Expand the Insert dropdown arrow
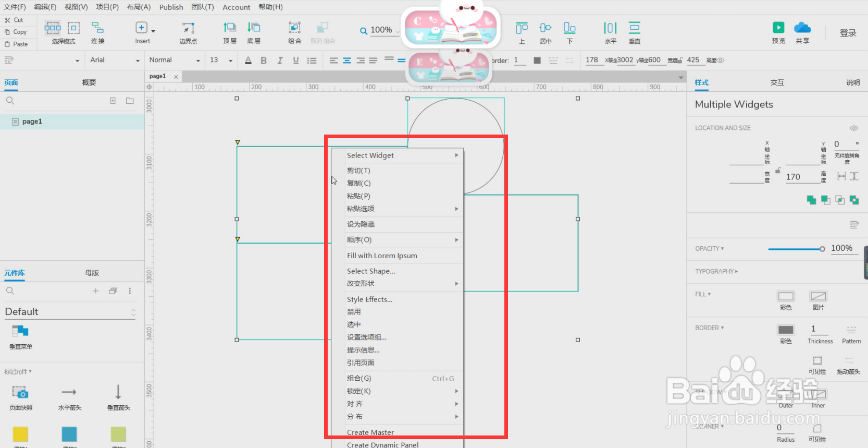Viewport: 868px width, 448px height. coord(153,31)
